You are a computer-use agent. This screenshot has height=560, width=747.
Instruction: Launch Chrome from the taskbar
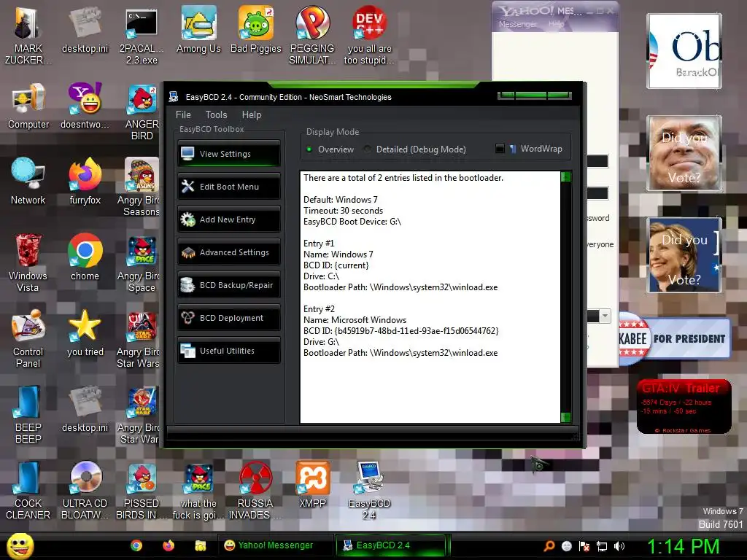136,545
